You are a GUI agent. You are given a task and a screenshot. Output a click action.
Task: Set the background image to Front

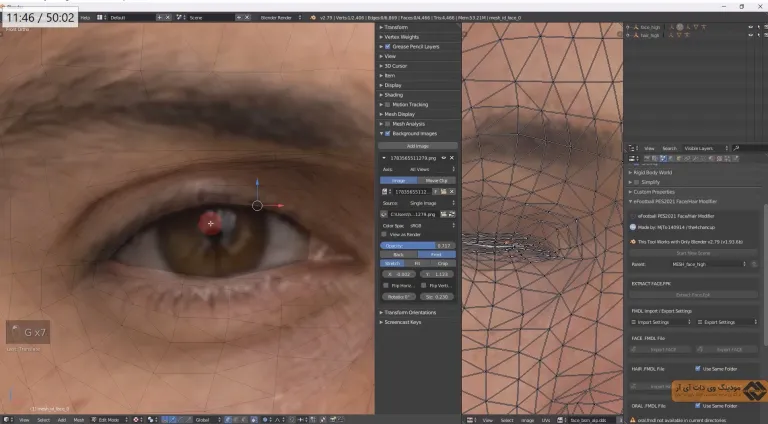pyautogui.click(x=436, y=255)
